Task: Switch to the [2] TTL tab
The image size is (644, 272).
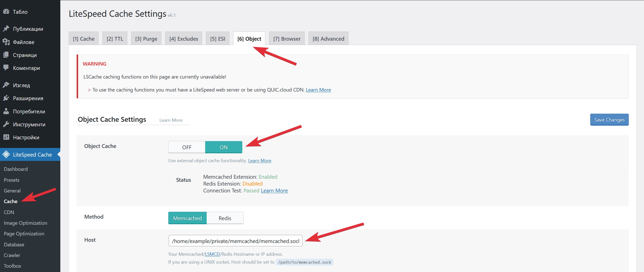Action: 115,39
